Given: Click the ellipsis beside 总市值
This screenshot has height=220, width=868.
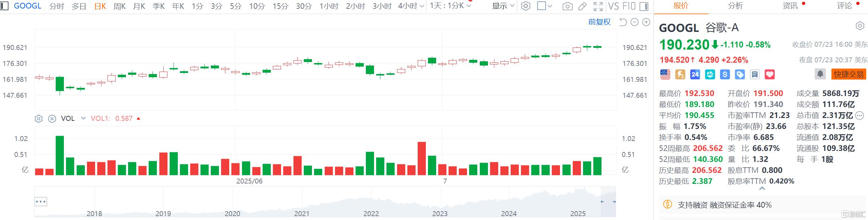Looking at the screenshot, I should 859,115.
